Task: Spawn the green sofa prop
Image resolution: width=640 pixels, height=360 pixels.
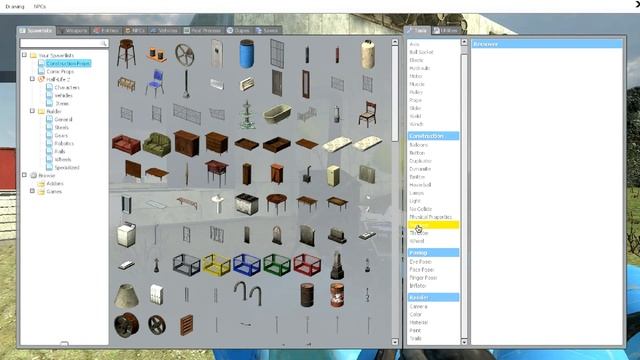Action: 157,144
